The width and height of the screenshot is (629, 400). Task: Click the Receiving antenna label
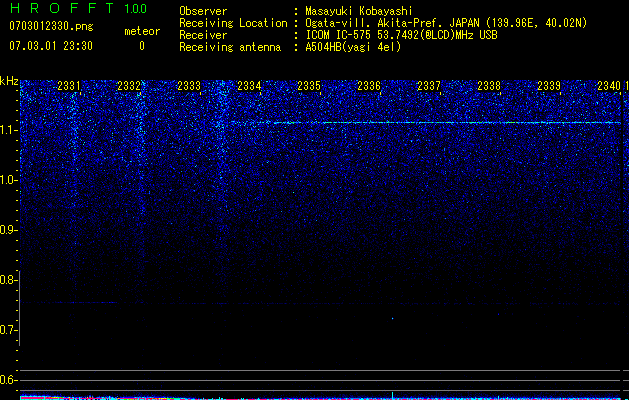click(230, 47)
